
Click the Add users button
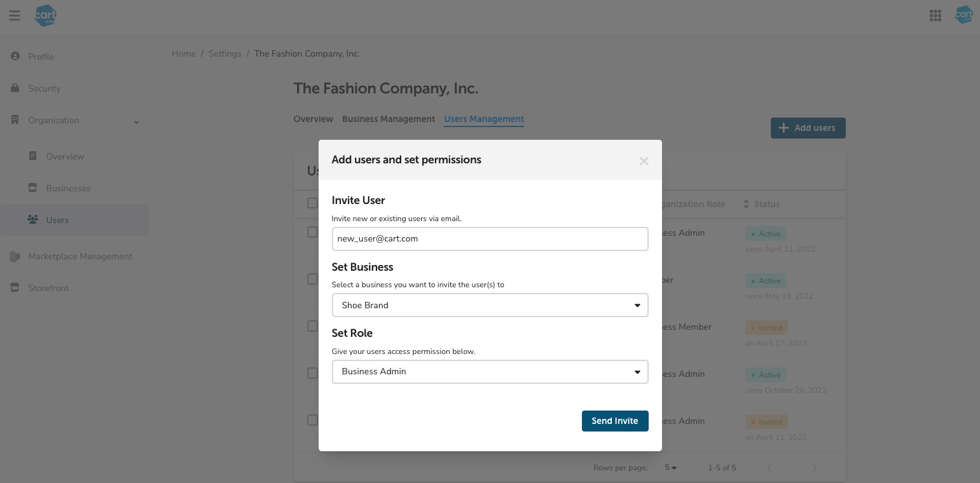click(x=808, y=128)
